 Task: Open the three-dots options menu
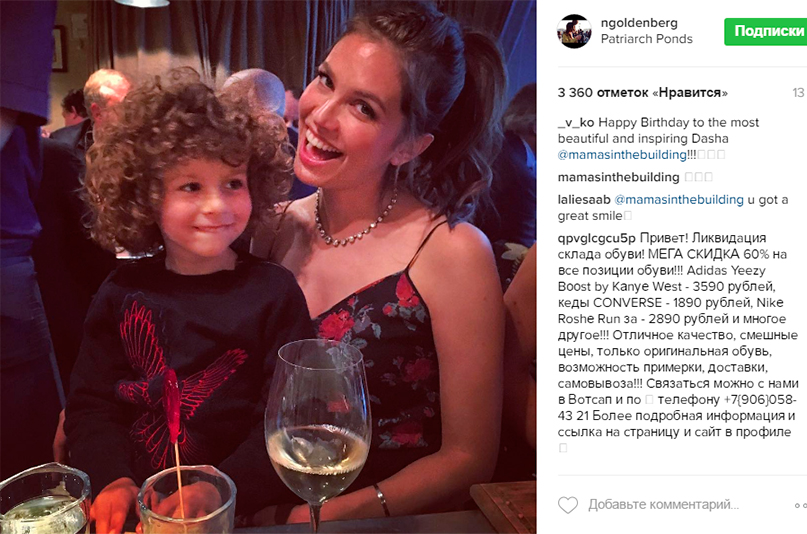pos(801,505)
